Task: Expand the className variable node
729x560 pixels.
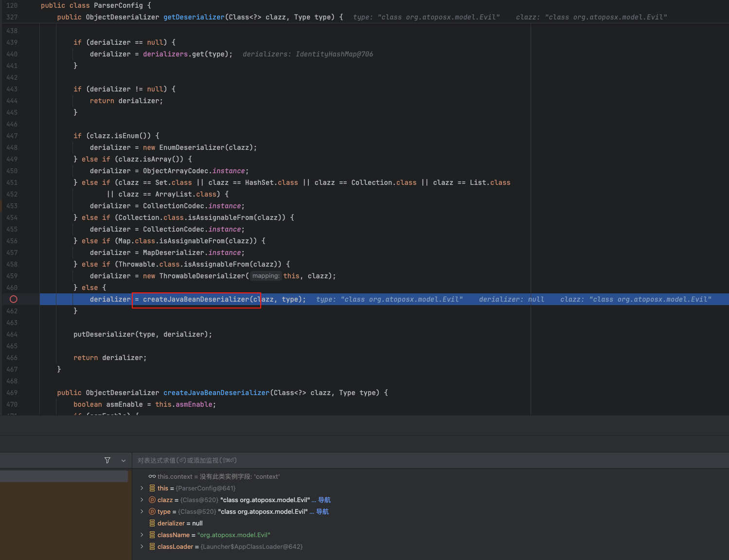Action: pos(142,535)
